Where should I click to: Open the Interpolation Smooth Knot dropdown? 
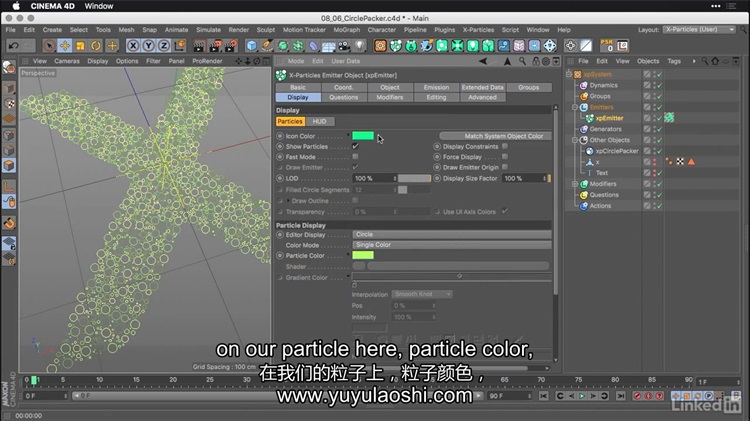[x=421, y=294]
